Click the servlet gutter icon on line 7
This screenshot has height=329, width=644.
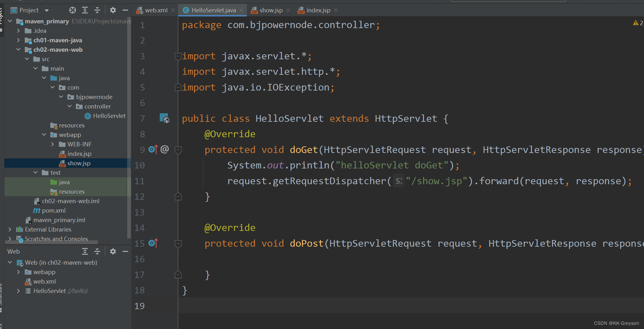(x=164, y=118)
